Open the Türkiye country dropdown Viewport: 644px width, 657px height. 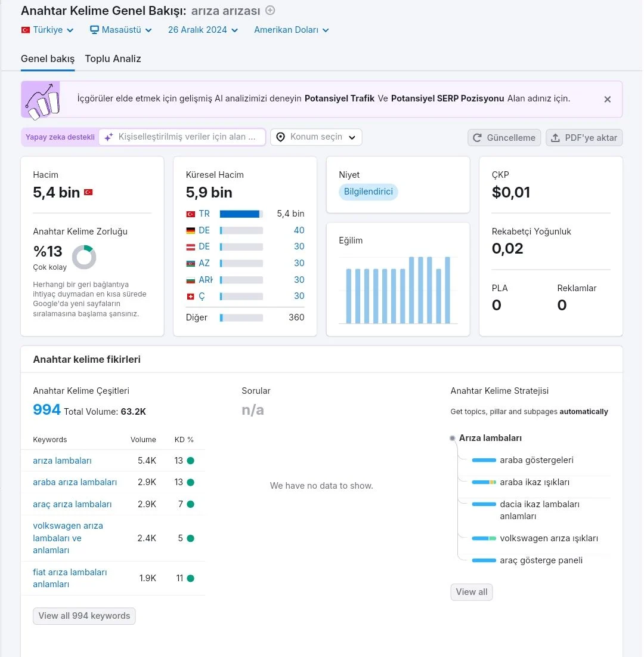[47, 30]
